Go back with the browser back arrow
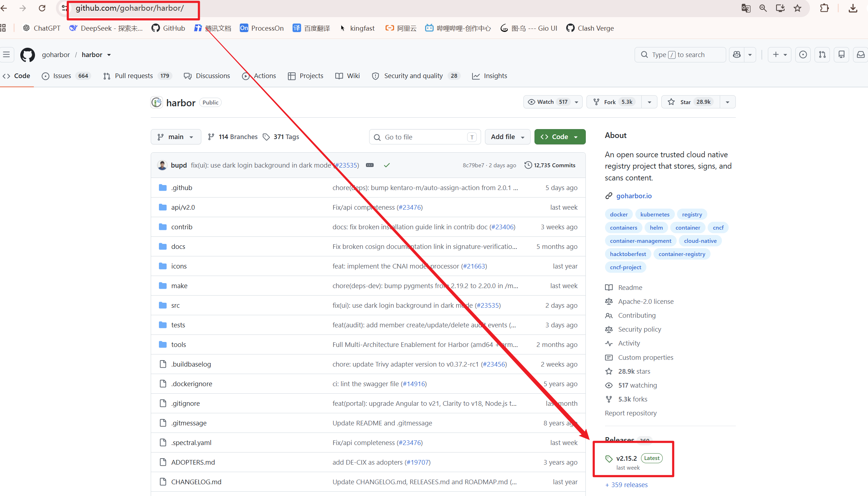The image size is (868, 496). point(4,8)
